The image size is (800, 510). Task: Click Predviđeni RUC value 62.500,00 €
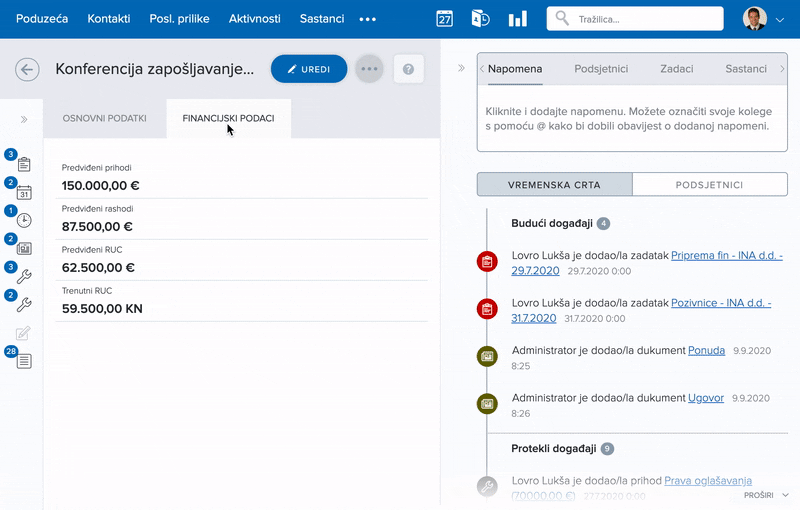tap(98, 268)
